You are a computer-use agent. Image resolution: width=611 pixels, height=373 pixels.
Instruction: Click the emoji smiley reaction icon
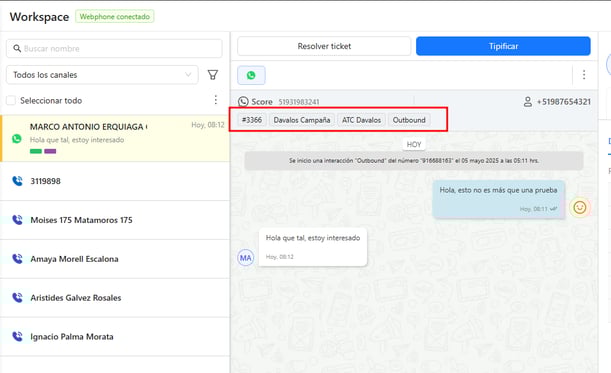[x=580, y=207]
